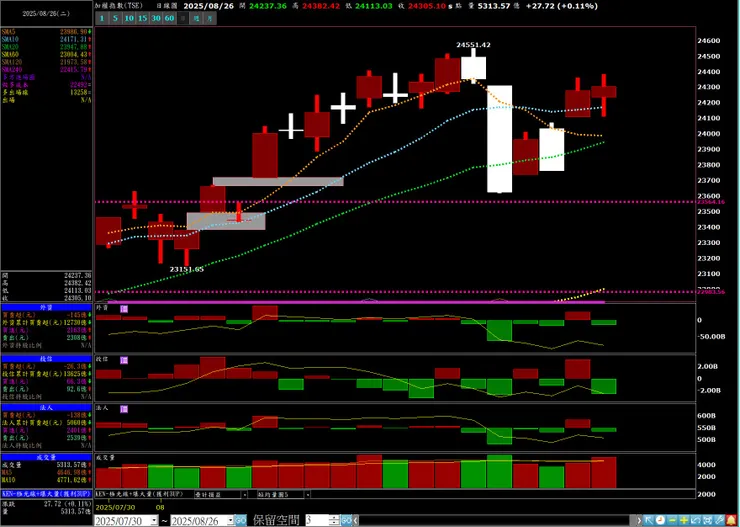
Task: Click the 保留空間 number input field
Action: (317, 521)
